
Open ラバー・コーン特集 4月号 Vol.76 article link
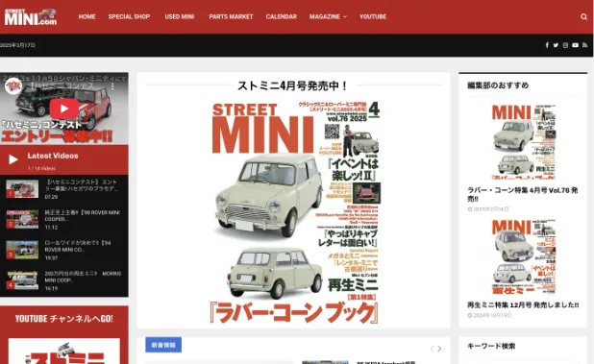[523, 194]
